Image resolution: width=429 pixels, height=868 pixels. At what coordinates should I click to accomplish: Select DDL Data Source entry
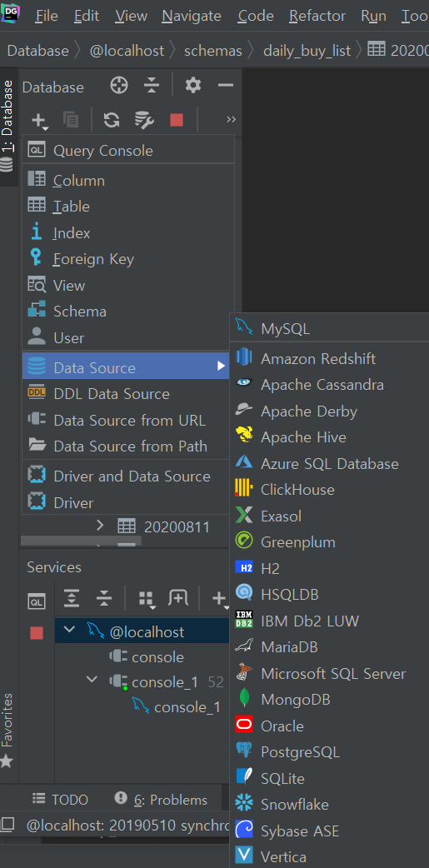(126, 393)
